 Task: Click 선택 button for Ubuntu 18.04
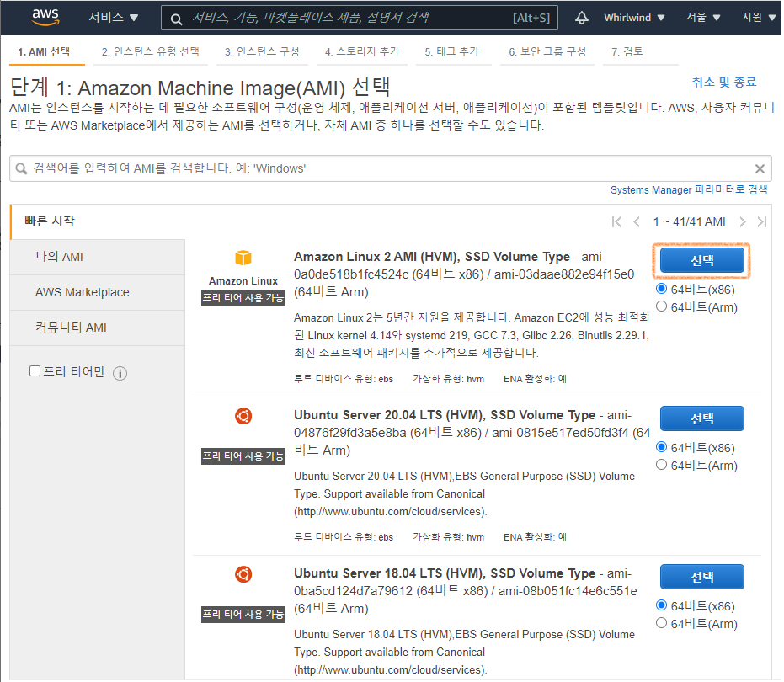click(701, 577)
